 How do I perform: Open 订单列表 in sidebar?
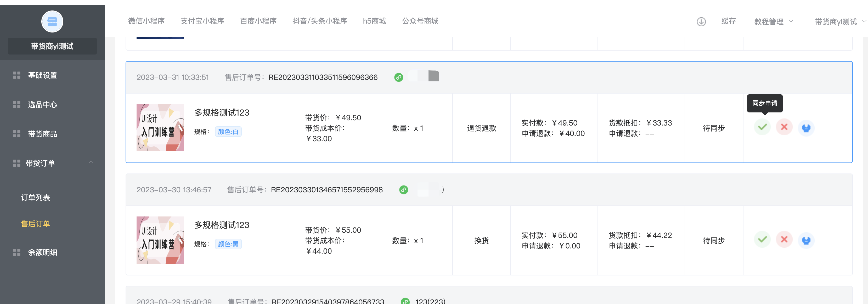35,197
